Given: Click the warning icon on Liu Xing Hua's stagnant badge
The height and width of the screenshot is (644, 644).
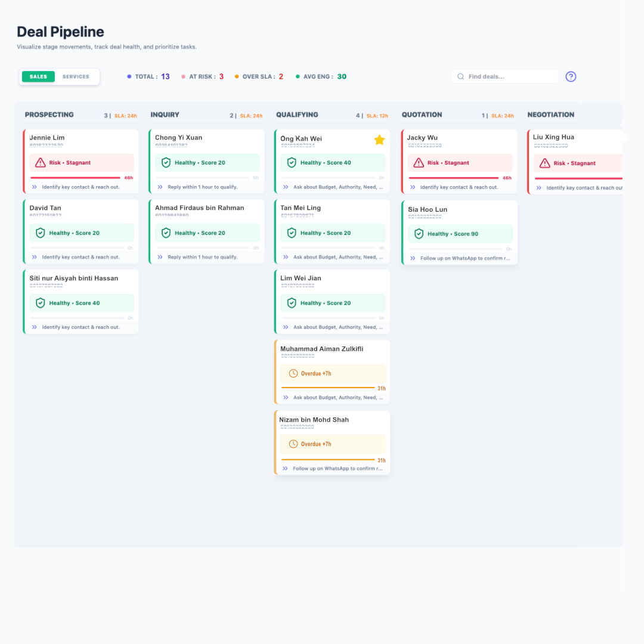Looking at the screenshot, I should pos(544,162).
